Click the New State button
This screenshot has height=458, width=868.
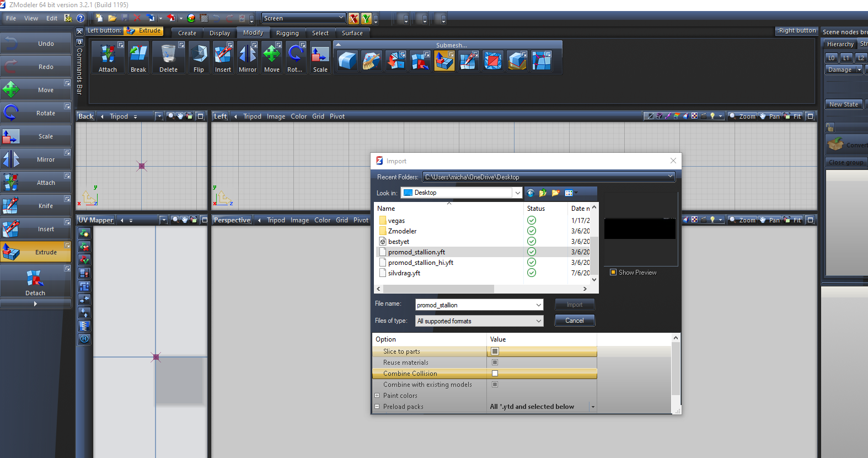pos(844,104)
